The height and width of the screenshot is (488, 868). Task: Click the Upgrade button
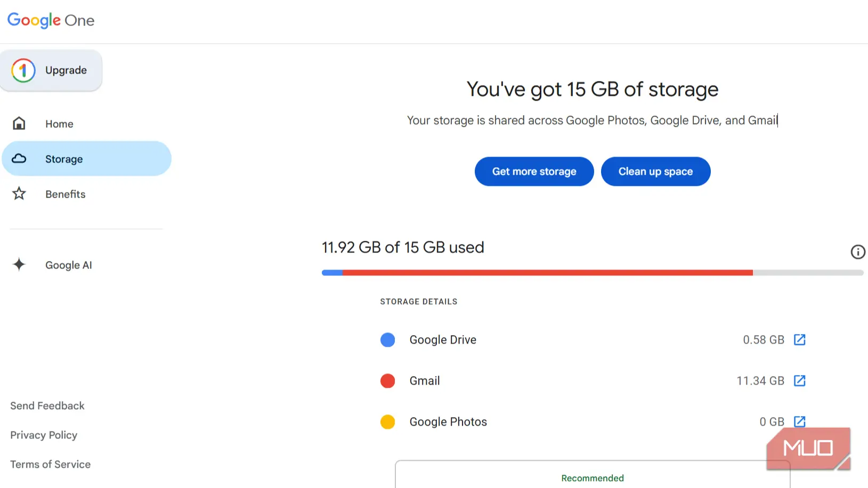tap(51, 70)
